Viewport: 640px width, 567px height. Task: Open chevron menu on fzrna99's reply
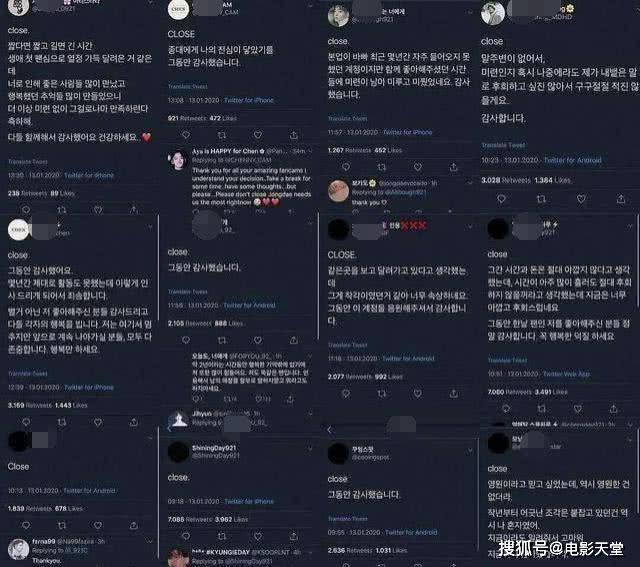point(150,542)
